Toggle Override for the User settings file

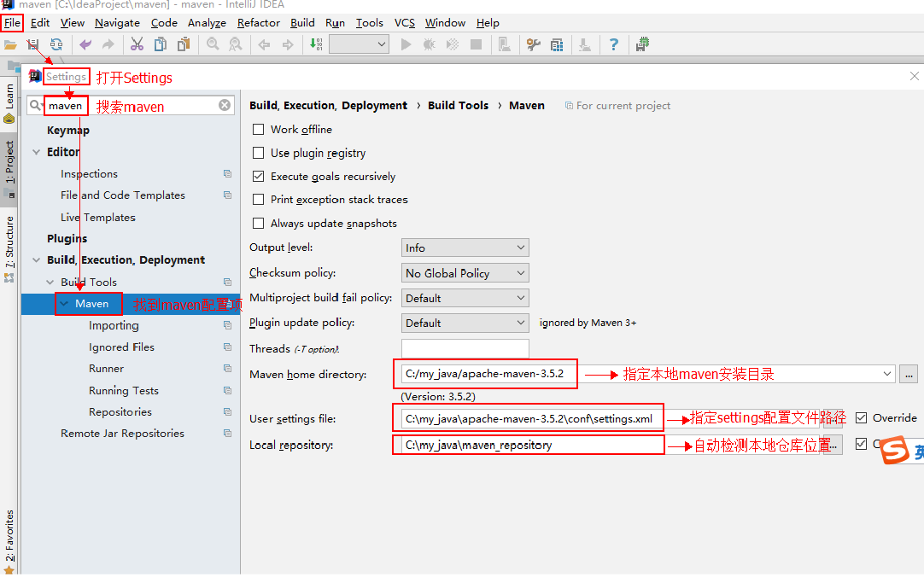pyautogui.click(x=861, y=418)
